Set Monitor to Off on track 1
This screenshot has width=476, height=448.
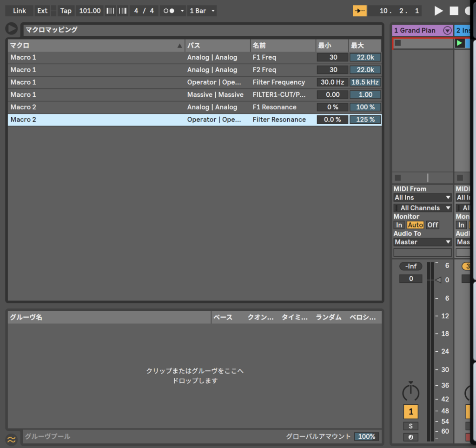[x=433, y=225]
